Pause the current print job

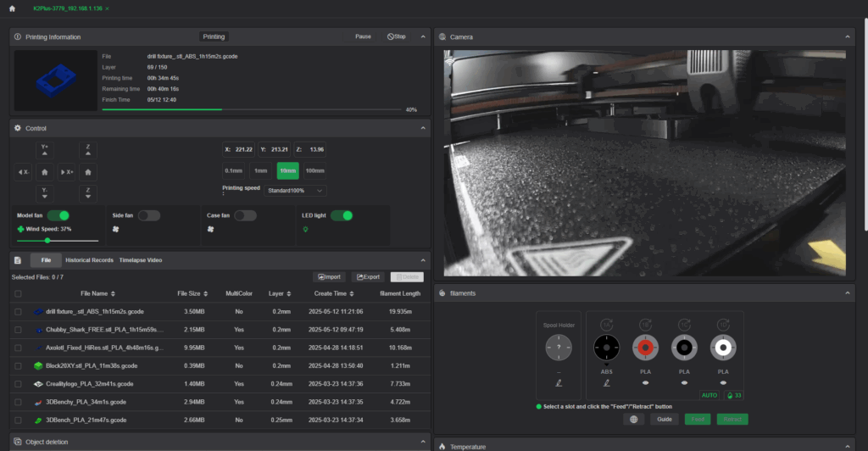tap(363, 37)
